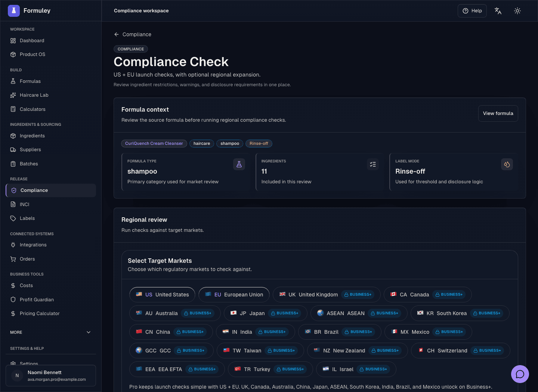Click the Formulas flask icon in sidebar
The image size is (538, 392).
coord(13,81)
